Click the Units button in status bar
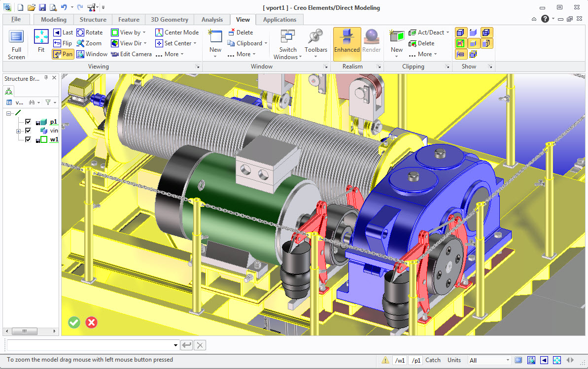This screenshot has height=369, width=588. pyautogui.click(x=454, y=360)
